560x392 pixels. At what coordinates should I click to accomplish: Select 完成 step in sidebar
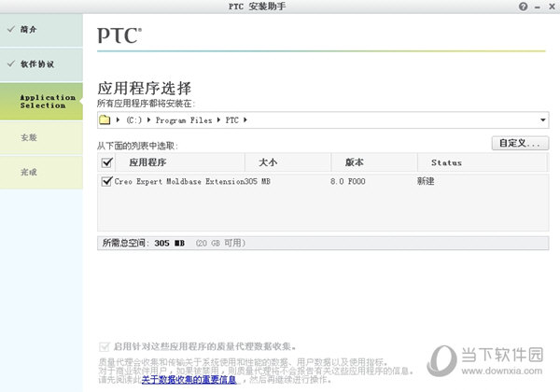click(41, 172)
